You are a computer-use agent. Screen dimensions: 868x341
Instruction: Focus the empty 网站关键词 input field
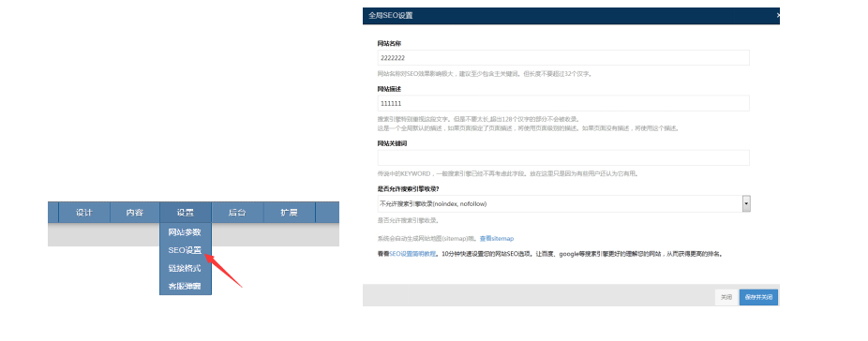[x=563, y=157]
